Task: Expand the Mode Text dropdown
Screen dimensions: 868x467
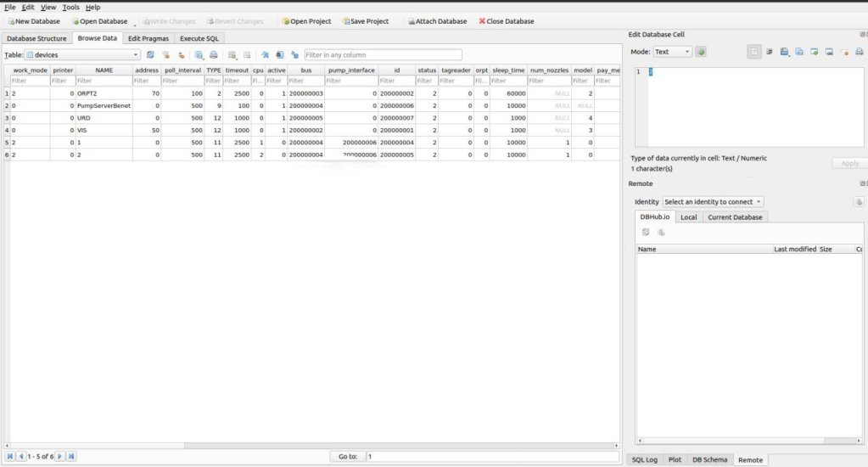Action: tap(672, 52)
